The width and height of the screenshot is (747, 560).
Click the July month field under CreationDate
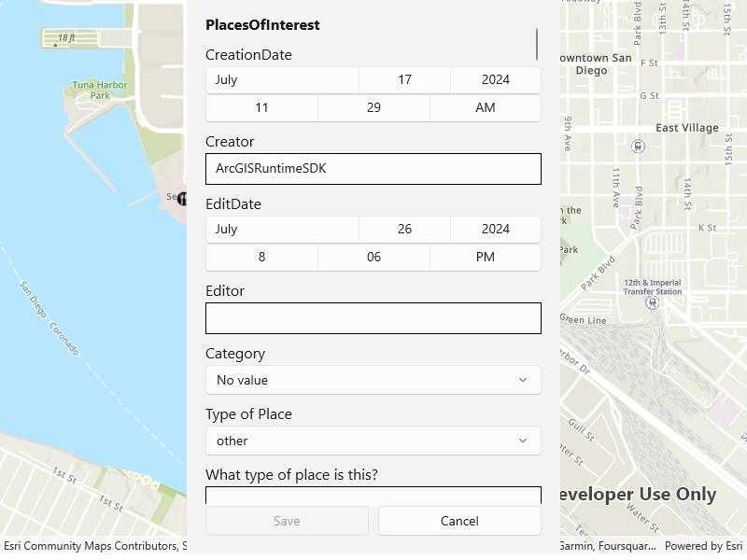click(278, 80)
